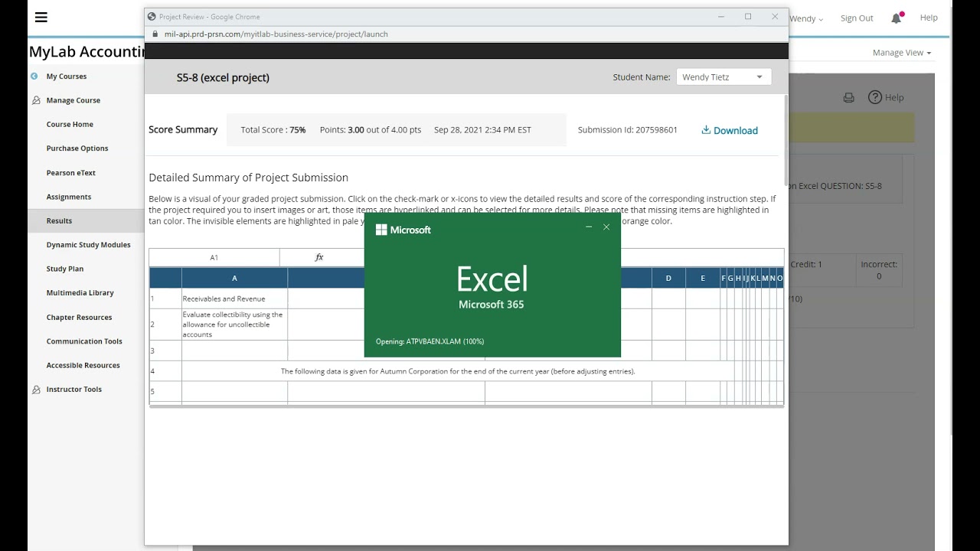Open the hamburger menu icon
The width and height of the screenshot is (980, 551).
pyautogui.click(x=41, y=18)
